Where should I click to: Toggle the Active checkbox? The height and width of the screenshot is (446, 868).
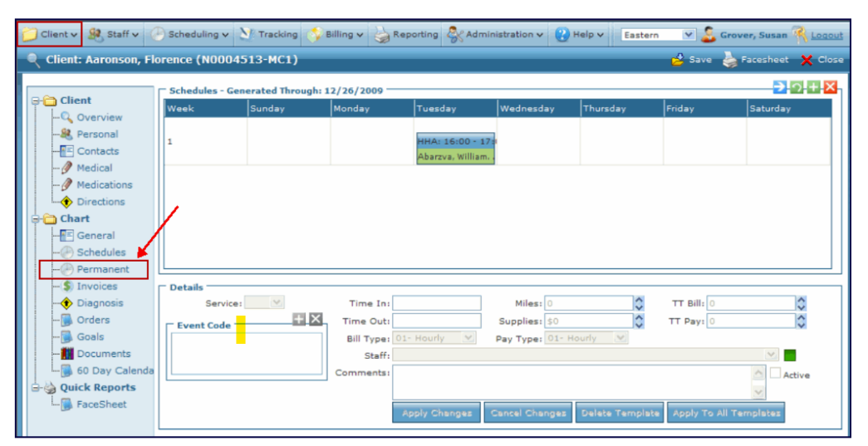(x=775, y=374)
